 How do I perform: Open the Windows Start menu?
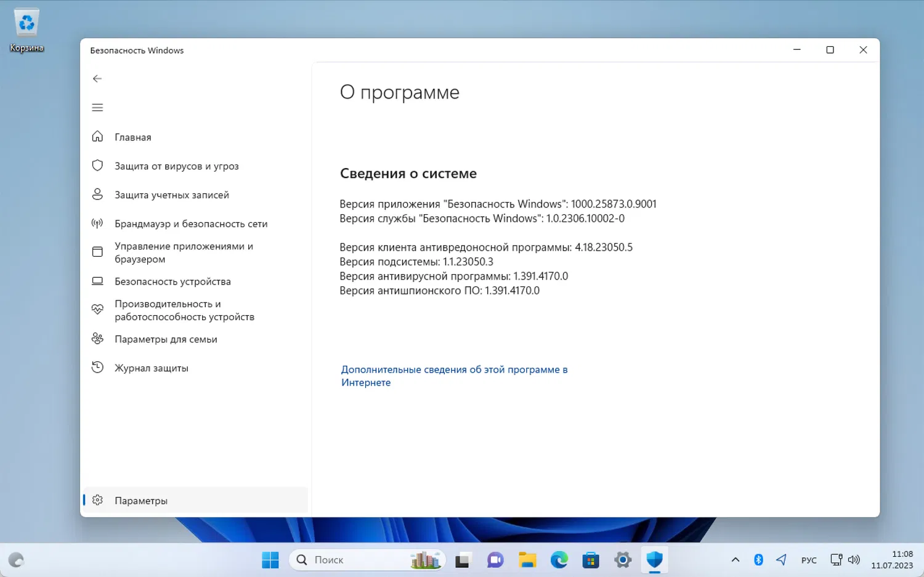[x=270, y=560]
